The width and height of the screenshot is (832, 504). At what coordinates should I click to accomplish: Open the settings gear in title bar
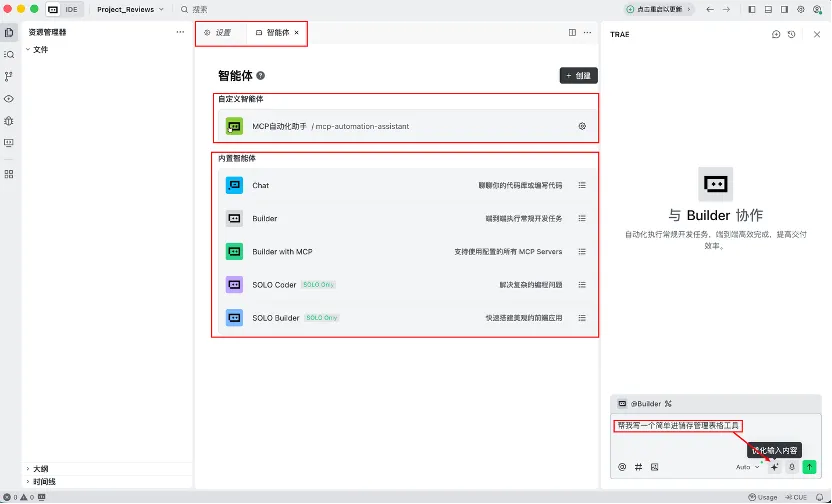tap(801, 10)
